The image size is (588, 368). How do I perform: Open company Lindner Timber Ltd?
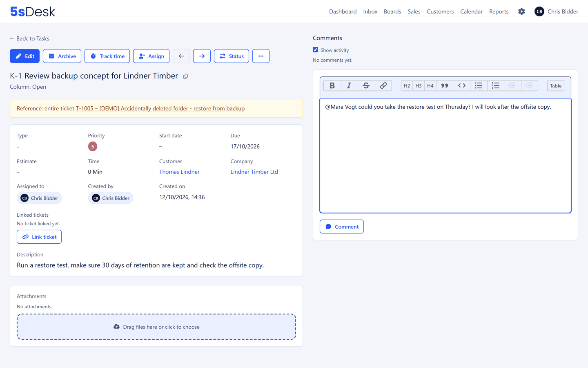[254, 172]
